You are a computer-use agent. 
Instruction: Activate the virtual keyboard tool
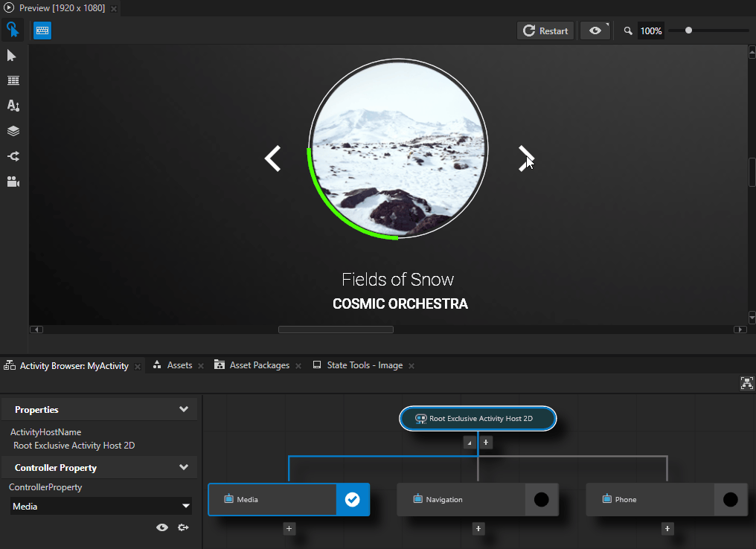pos(42,30)
